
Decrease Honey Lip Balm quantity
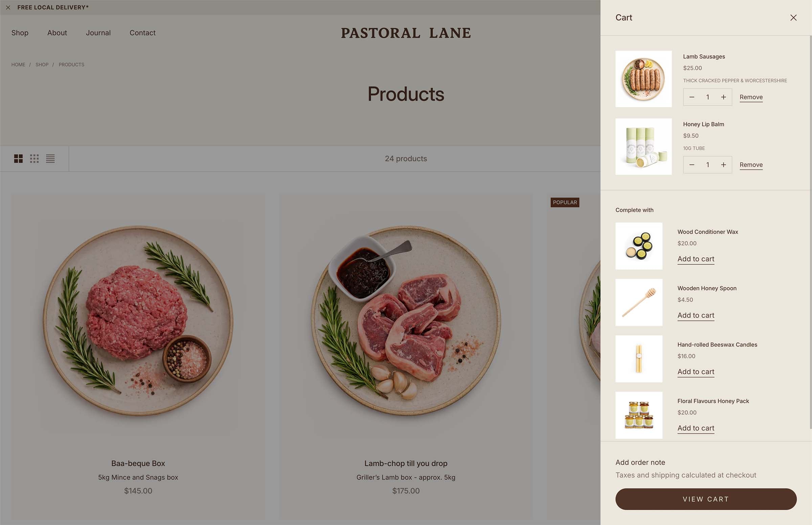coord(692,165)
